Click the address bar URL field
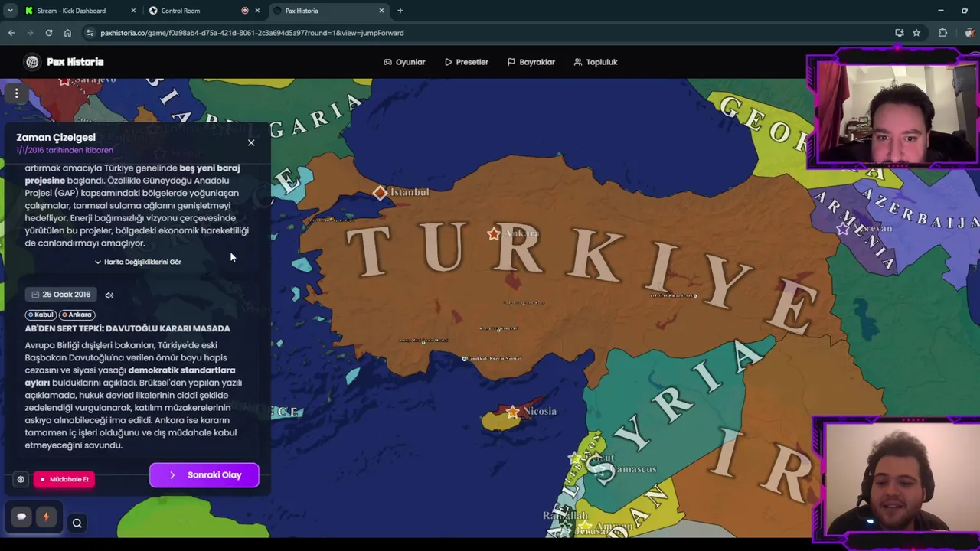This screenshot has height=551, width=980. 490,33
